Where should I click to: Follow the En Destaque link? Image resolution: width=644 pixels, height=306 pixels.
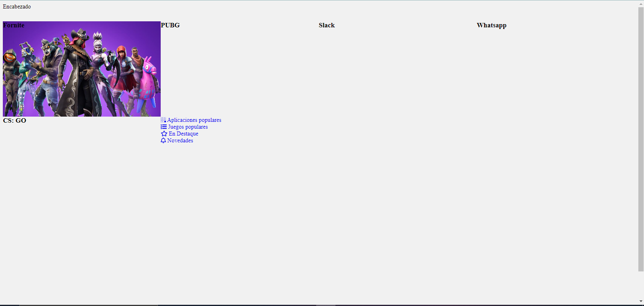point(183,133)
